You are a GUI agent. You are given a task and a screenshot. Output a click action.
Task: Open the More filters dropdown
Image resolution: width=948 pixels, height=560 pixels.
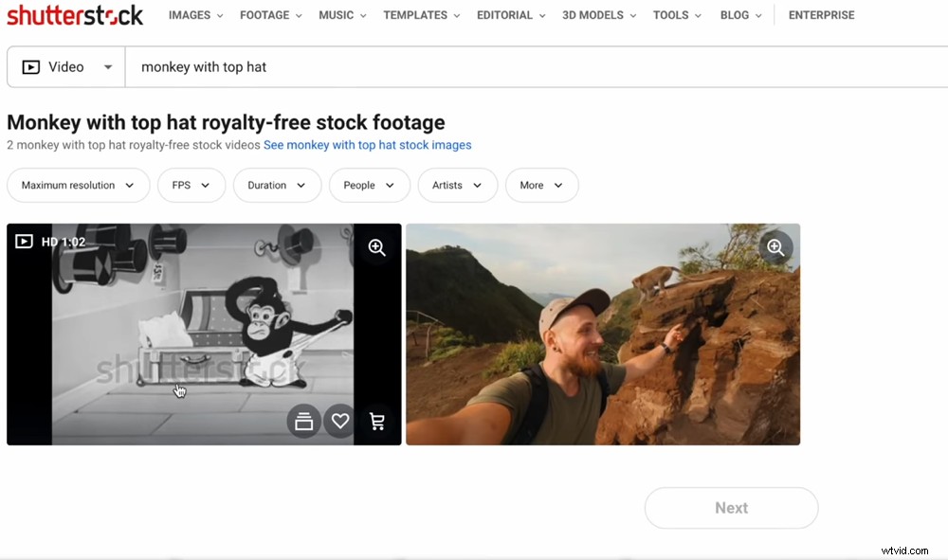541,185
